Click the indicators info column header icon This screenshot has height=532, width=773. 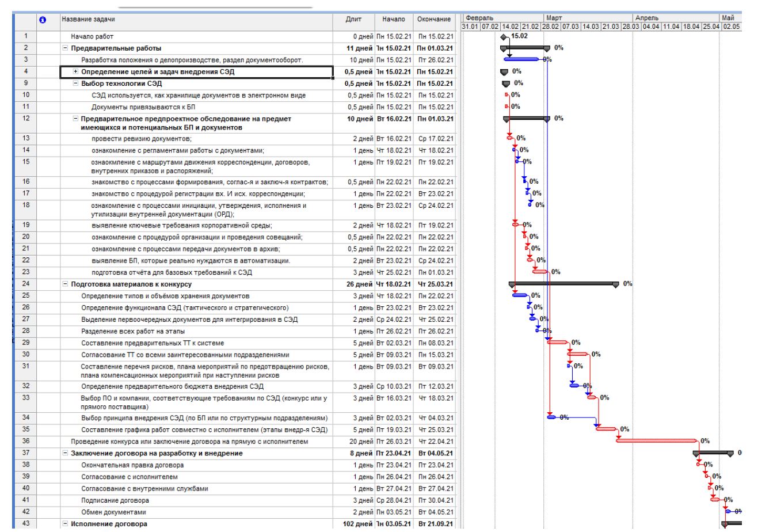41,20
